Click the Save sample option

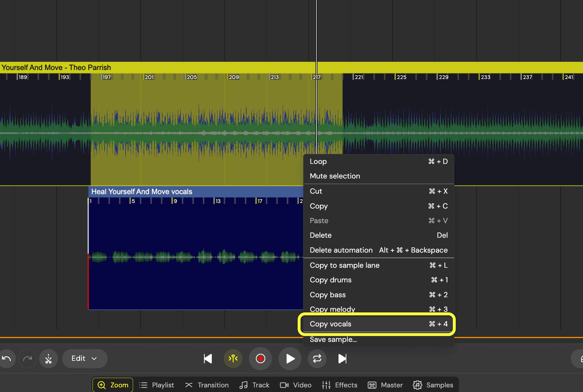(x=333, y=339)
